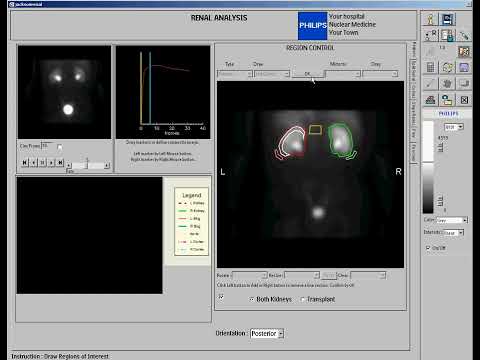Screen dimensions: 480x360
Task: Click the camera with folder icon
Action: (447, 100)
